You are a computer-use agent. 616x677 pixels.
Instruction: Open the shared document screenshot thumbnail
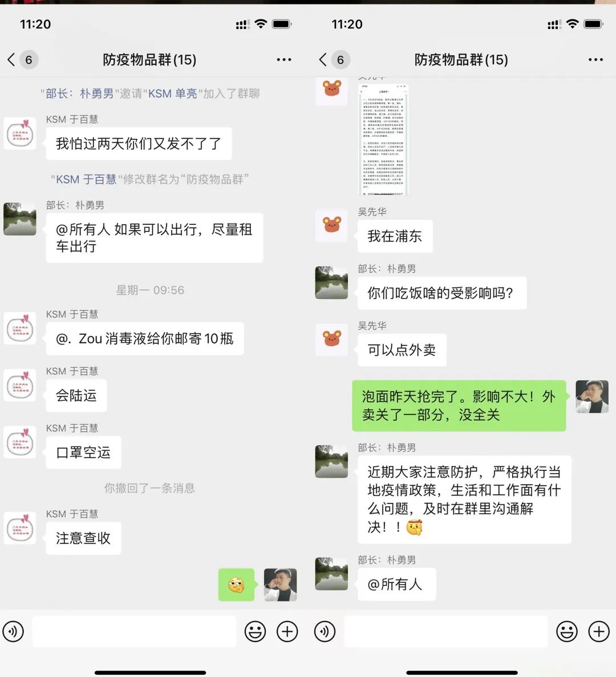[x=383, y=139]
